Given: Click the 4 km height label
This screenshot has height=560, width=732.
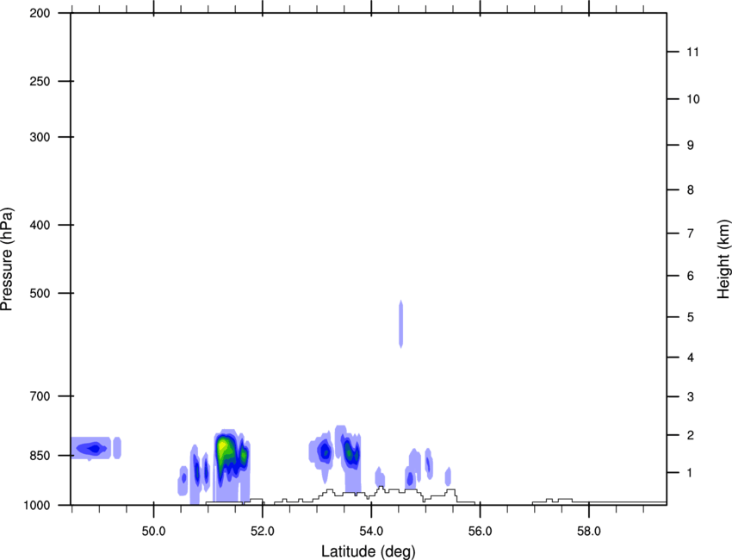Looking at the screenshot, I should tap(690, 358).
